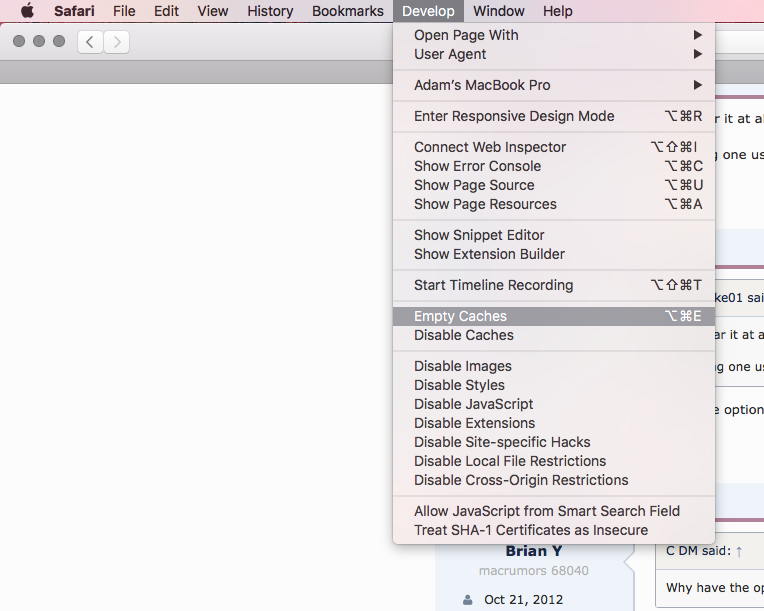Close the open Develop menu
764x611 pixels.
point(428,11)
